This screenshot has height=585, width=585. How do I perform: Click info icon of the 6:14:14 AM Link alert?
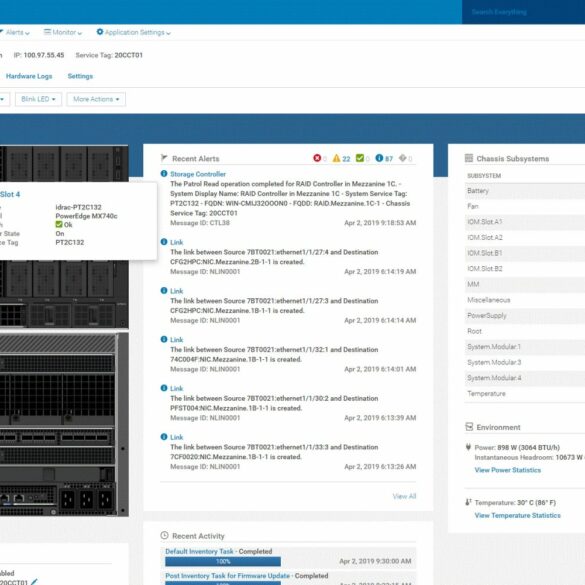tap(164, 291)
